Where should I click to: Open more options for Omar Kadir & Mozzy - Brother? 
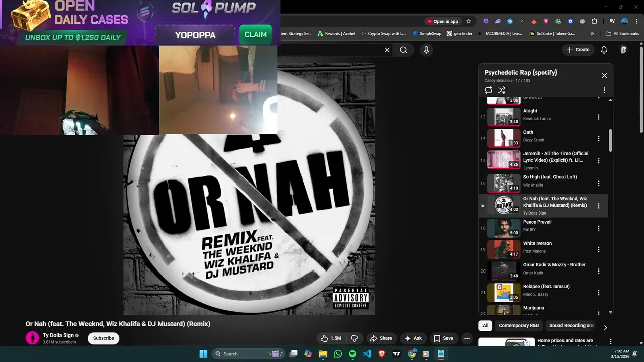pos(599,271)
